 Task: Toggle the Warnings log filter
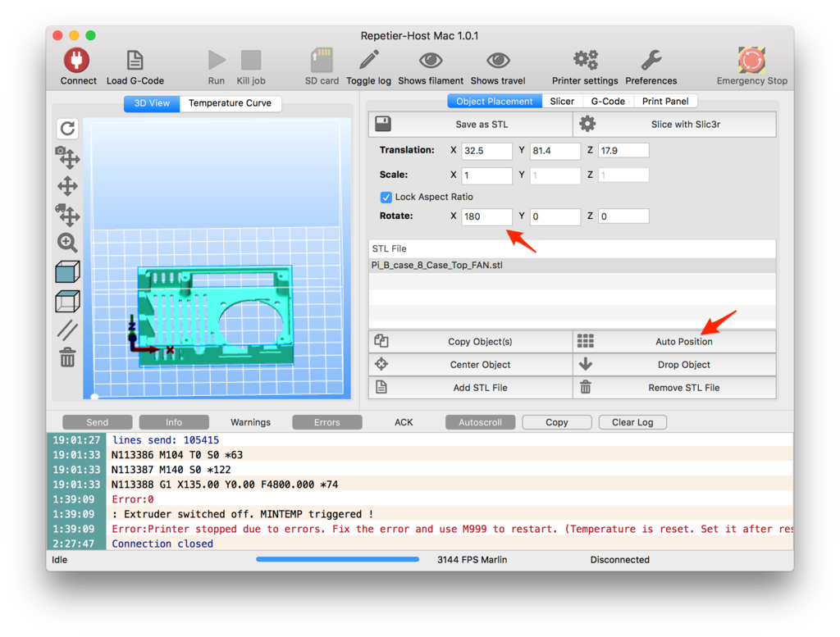(250, 422)
